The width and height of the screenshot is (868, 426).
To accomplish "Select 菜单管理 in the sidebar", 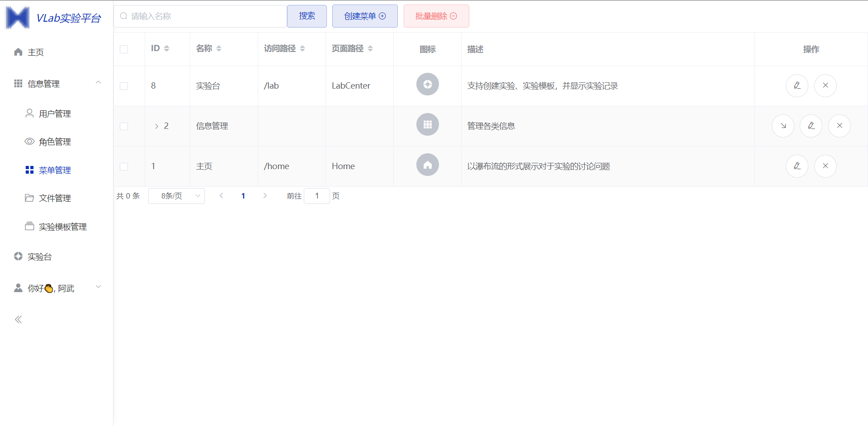I will coord(57,170).
